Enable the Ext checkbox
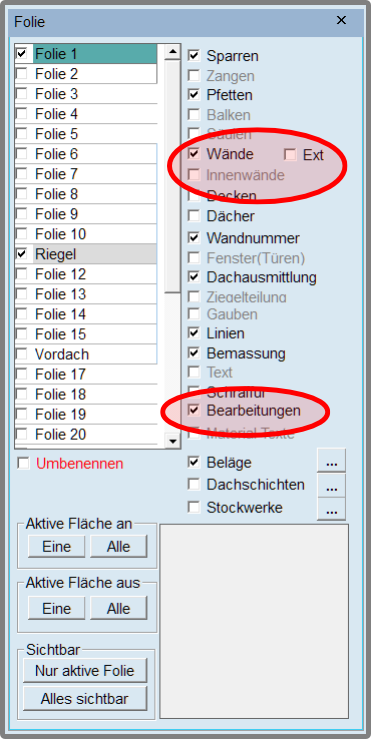Screen dimensions: 371x739 290,155
